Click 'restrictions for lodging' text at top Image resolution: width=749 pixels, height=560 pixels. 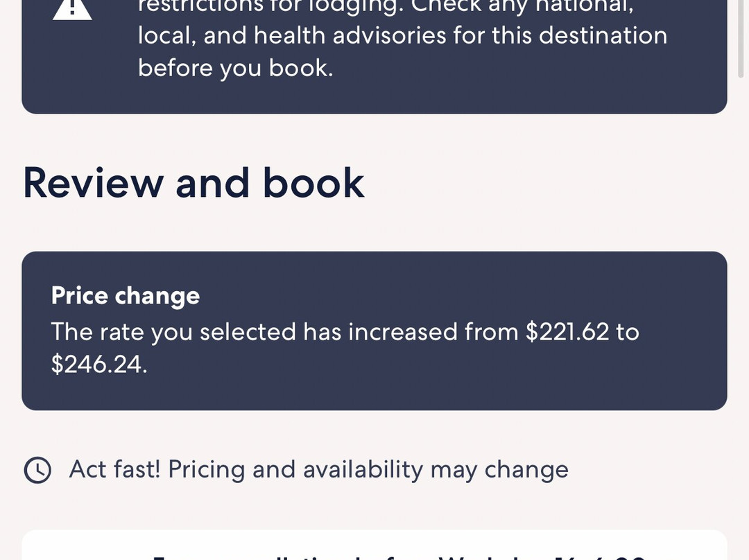coord(264,6)
